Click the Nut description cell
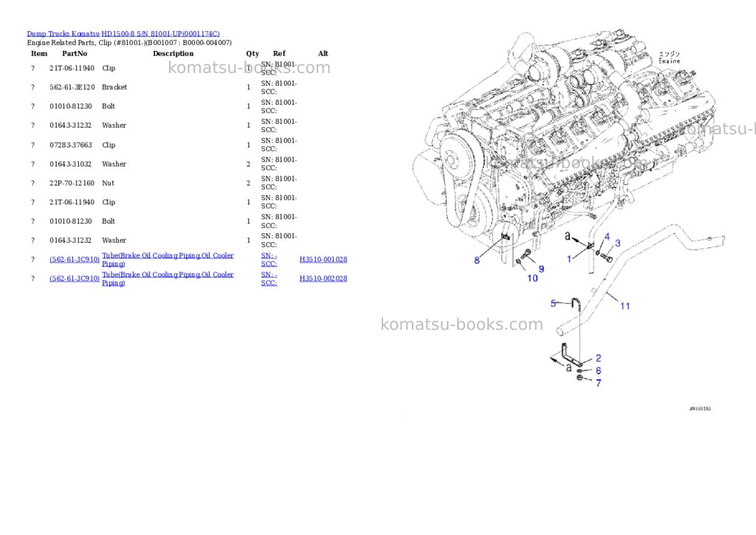This screenshot has height=535, width=756. (108, 183)
